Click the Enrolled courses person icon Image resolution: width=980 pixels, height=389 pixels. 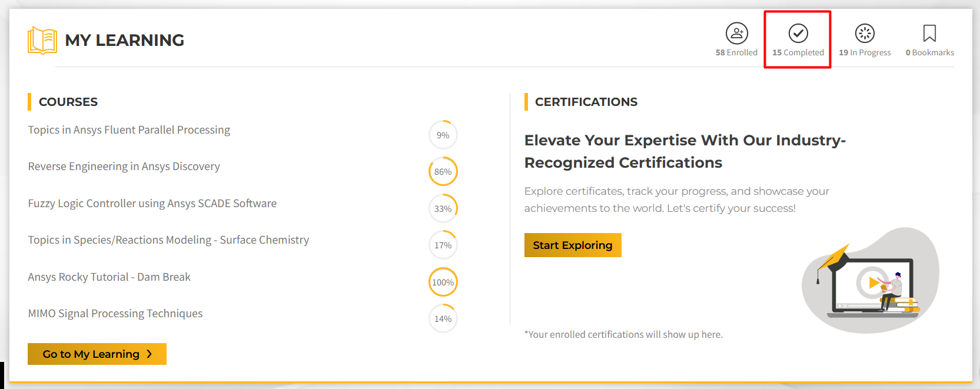click(x=736, y=34)
